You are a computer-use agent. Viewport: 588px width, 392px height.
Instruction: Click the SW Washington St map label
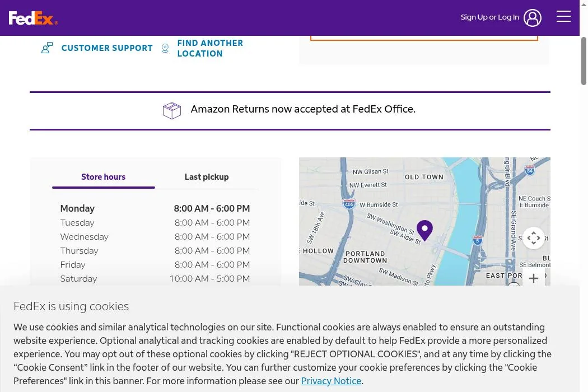(x=390, y=223)
